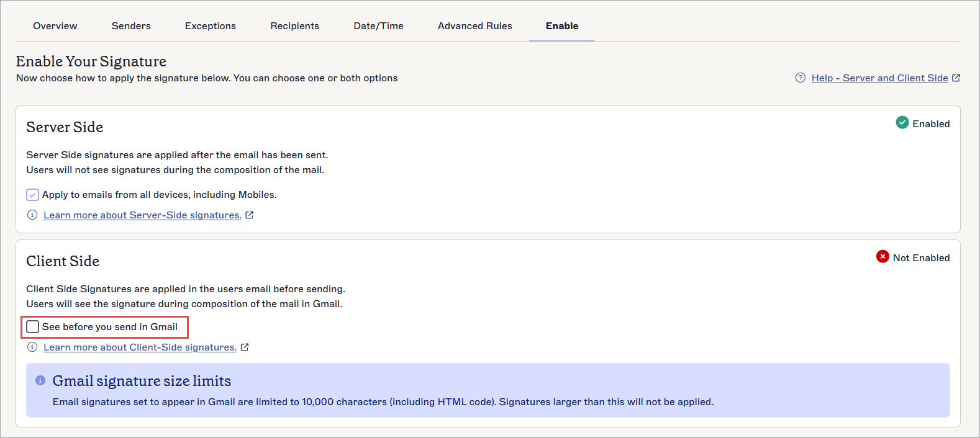The height and width of the screenshot is (438, 980).
Task: Click external link icon beside Help link
Action: pyautogui.click(x=956, y=78)
